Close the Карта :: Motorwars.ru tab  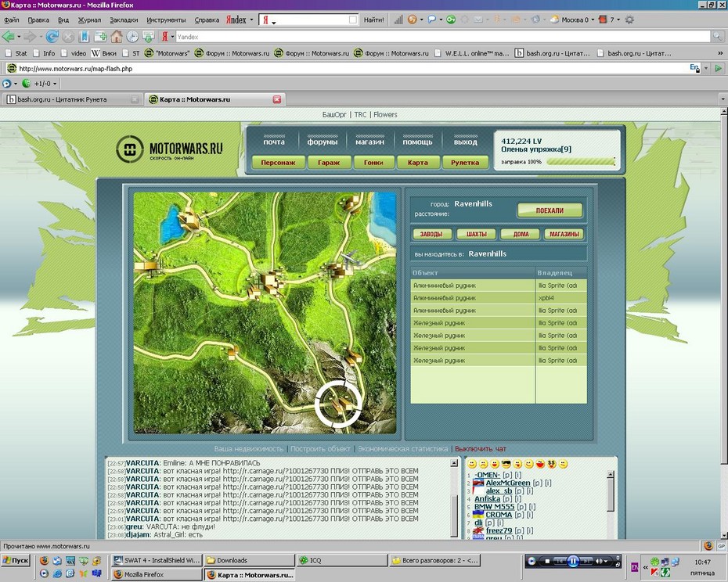276,99
